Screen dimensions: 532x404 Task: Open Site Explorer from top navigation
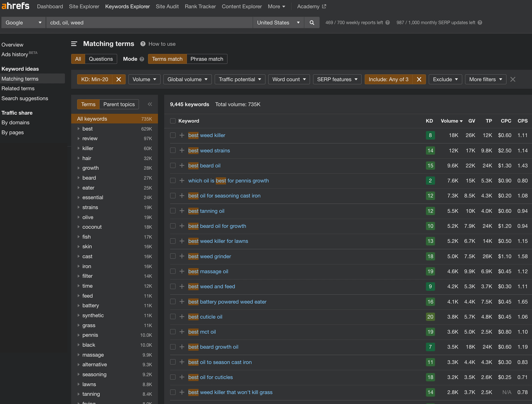pyautogui.click(x=84, y=7)
